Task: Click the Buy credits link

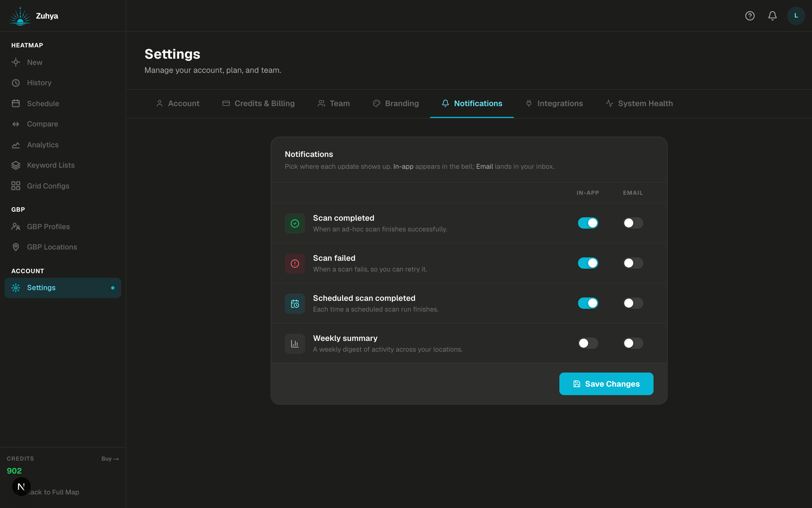Action: [x=110, y=459]
